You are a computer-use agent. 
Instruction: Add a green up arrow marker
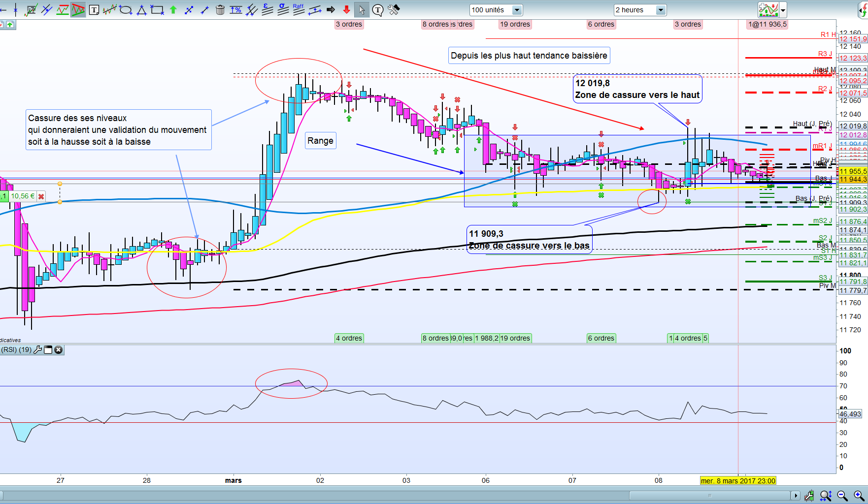pos(173,9)
